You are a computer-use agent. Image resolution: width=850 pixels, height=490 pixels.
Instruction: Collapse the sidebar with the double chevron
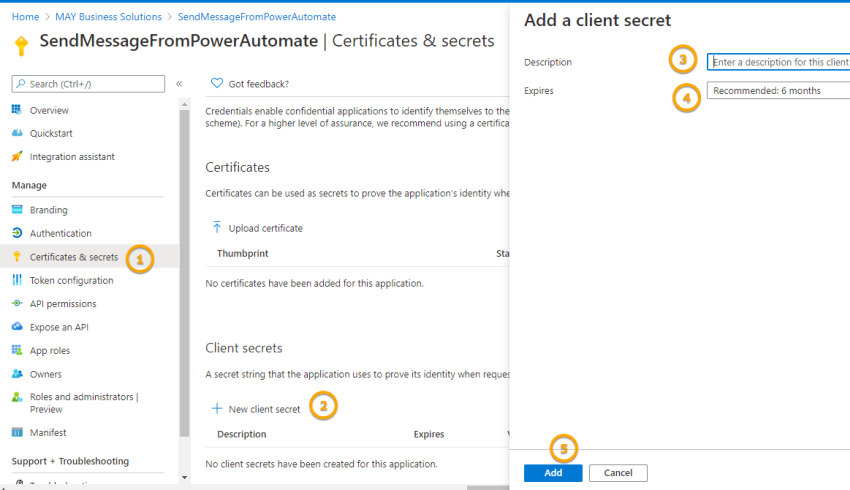click(x=179, y=83)
